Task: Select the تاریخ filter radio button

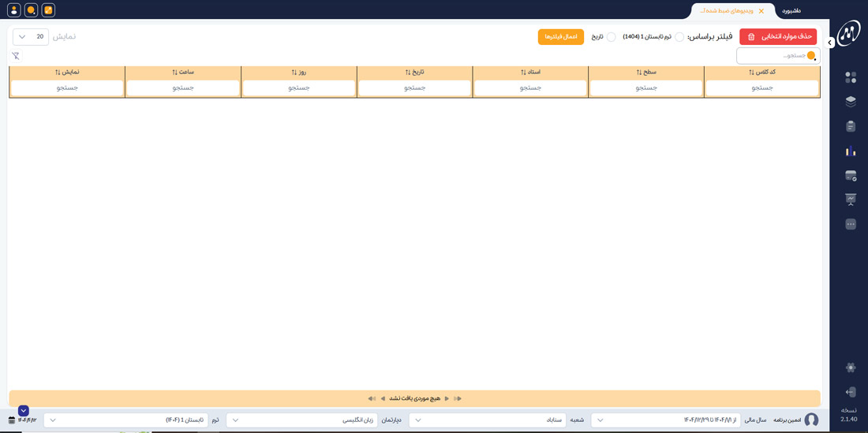Action: tap(611, 37)
